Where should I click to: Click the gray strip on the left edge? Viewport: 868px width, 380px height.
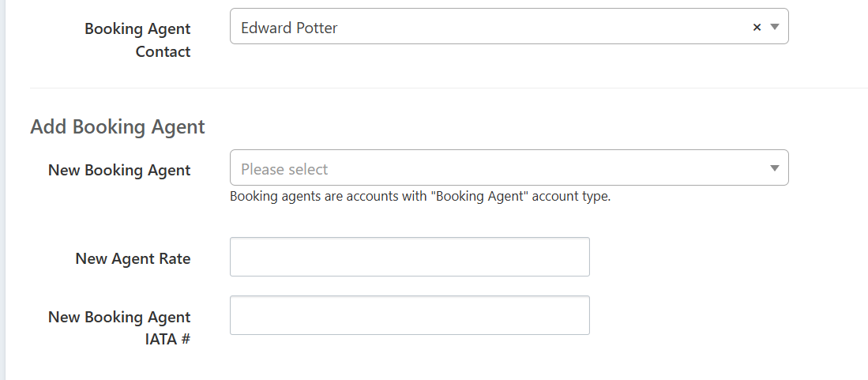coord(2,190)
